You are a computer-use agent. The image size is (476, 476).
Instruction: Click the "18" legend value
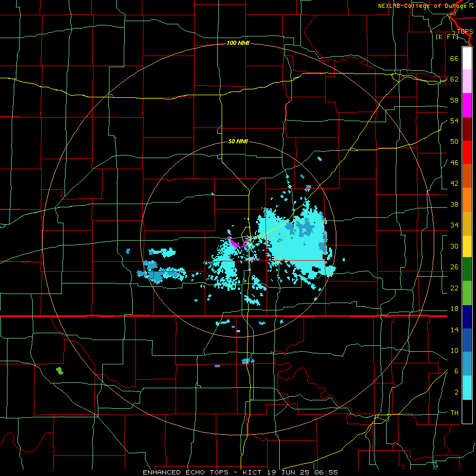click(x=454, y=309)
